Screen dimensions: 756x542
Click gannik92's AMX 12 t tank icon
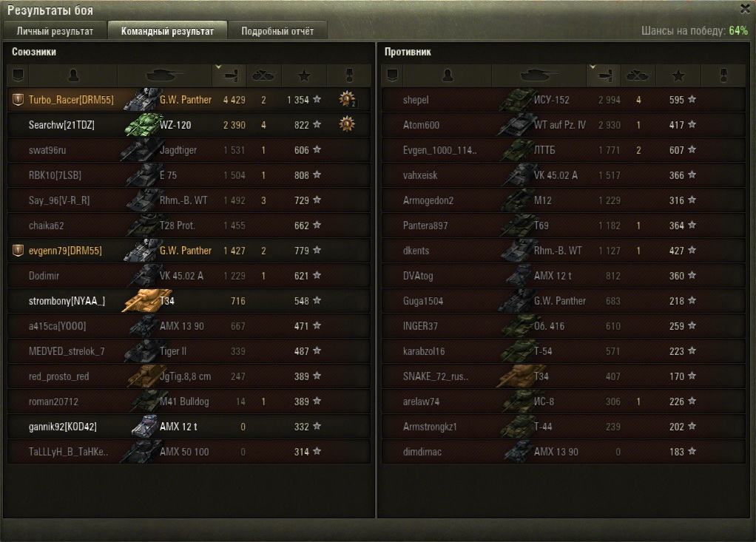[145, 427]
